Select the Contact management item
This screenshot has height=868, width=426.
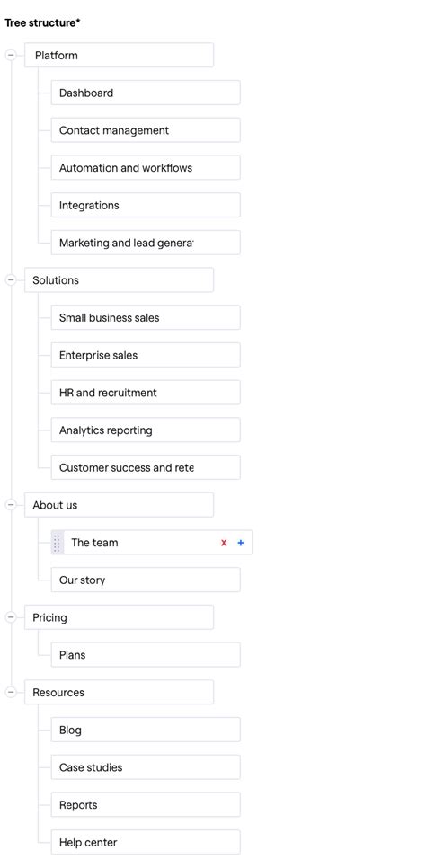coord(146,130)
